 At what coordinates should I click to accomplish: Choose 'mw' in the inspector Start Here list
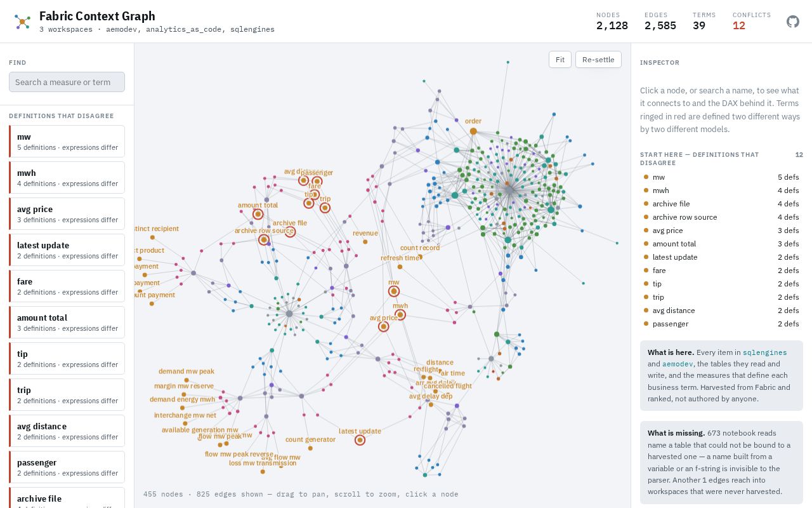point(721,177)
